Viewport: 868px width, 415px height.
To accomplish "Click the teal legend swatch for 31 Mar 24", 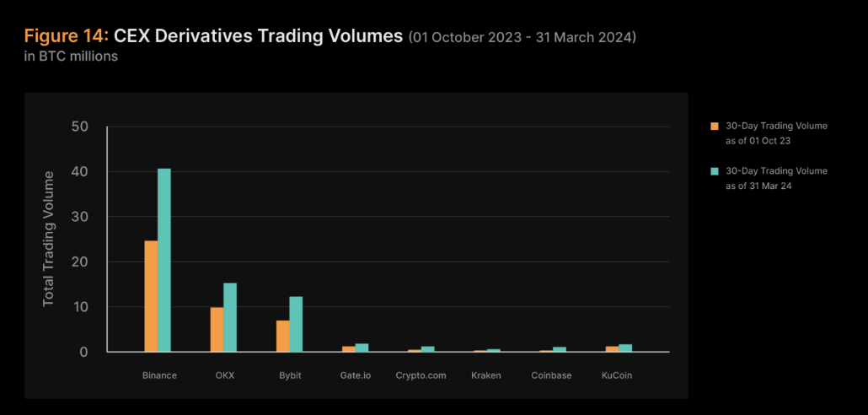I will coord(715,171).
